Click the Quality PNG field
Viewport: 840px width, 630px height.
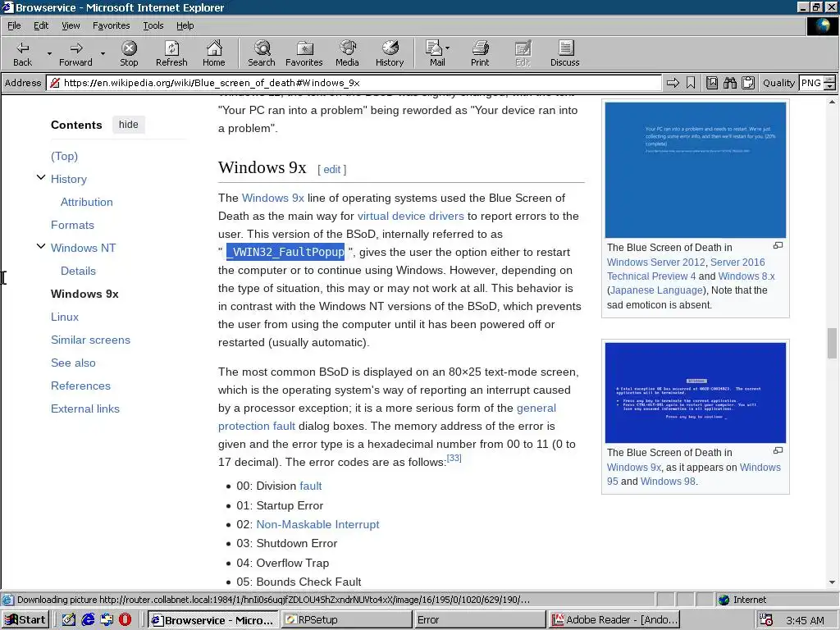(811, 83)
